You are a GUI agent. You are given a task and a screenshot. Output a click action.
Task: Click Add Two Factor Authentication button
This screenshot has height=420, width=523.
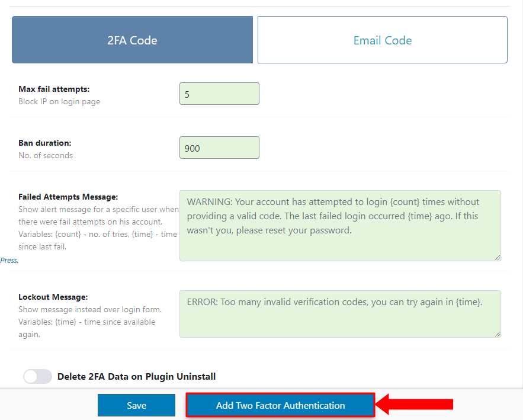coord(280,405)
